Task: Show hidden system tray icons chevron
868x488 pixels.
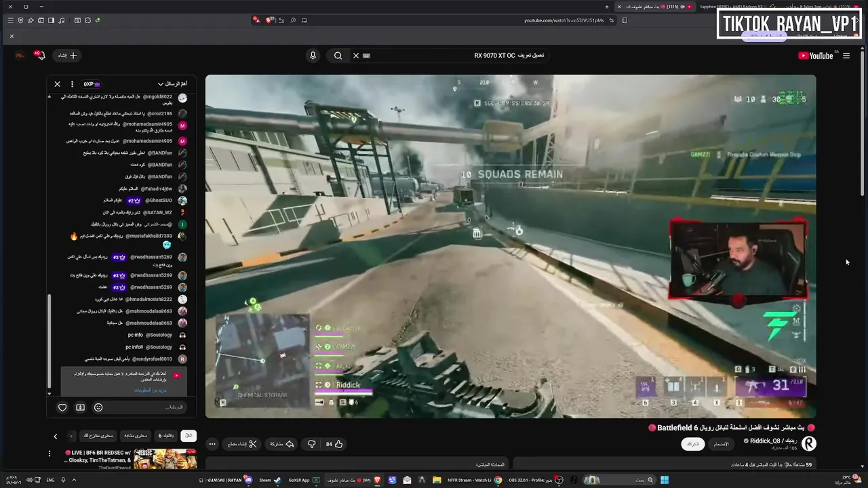Action: click(x=74, y=481)
